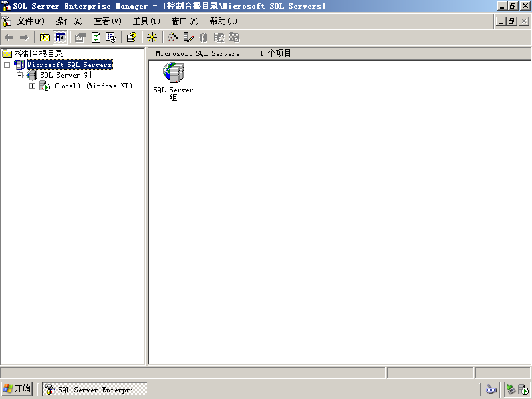Run a wizard with the magic wand icon

173,37
